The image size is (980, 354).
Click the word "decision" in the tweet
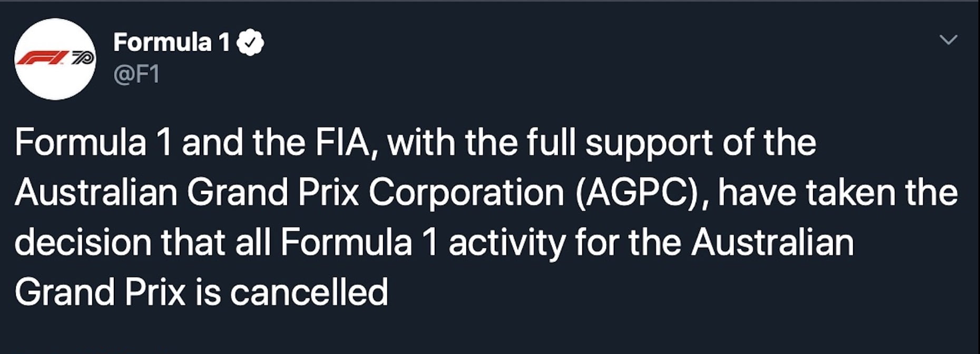[x=82, y=243]
